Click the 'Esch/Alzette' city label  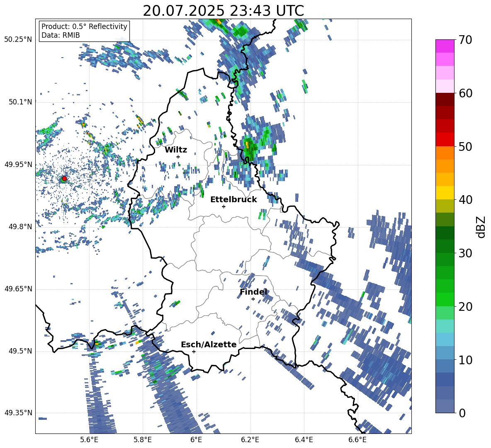point(209,345)
